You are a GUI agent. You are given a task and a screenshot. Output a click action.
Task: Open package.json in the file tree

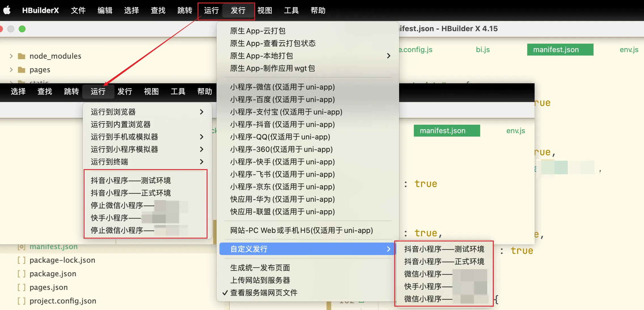point(53,274)
